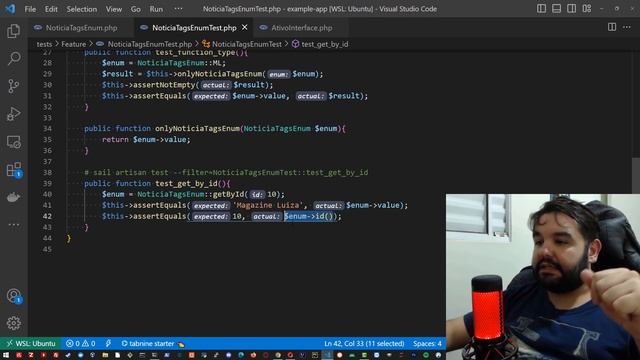Image resolution: width=640 pixels, height=360 pixels.
Task: Open Selection menu
Action: (82, 9)
